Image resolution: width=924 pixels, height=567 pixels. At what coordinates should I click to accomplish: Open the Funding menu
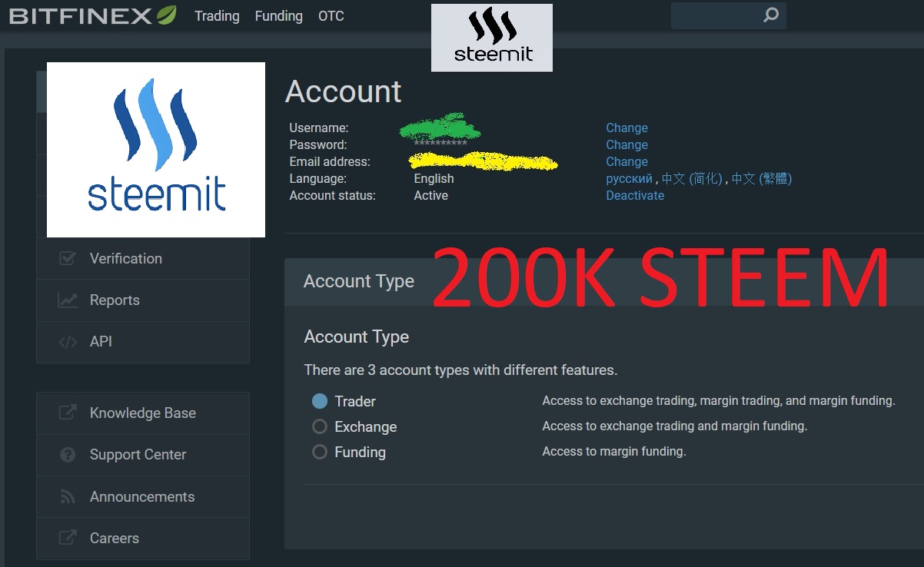click(278, 15)
